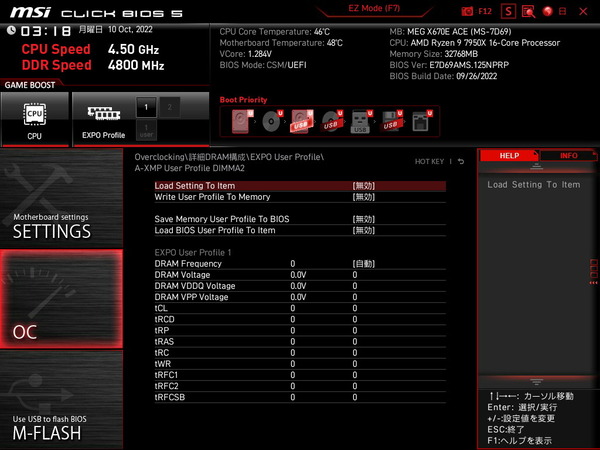The height and width of the screenshot is (450, 600).
Task: Click the hot key back arrow icon
Action: pos(461,161)
